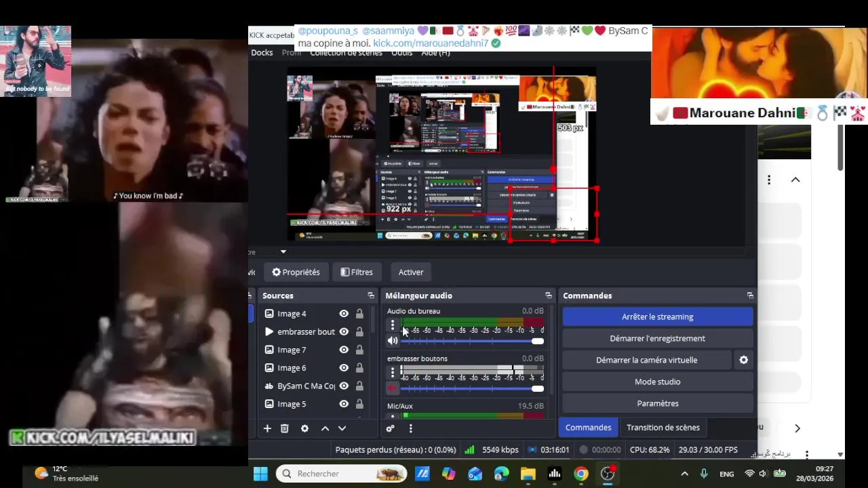This screenshot has width=868, height=488.
Task: Switch to Transition de scènes tab
Action: [x=663, y=428]
